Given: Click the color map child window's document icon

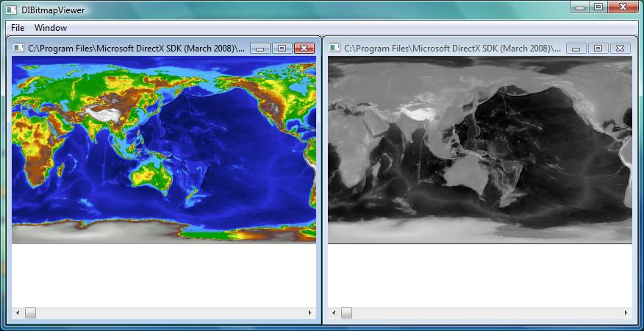Looking at the screenshot, I should point(18,48).
